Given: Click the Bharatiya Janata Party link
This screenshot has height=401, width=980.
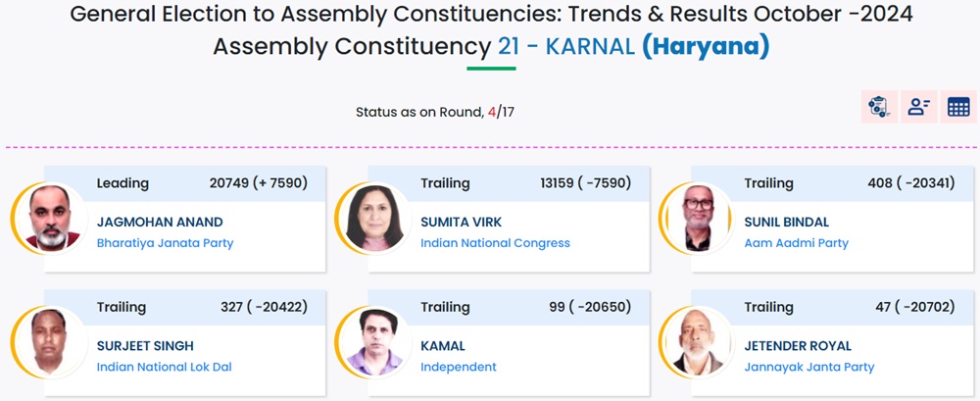Looking at the screenshot, I should tap(165, 243).
